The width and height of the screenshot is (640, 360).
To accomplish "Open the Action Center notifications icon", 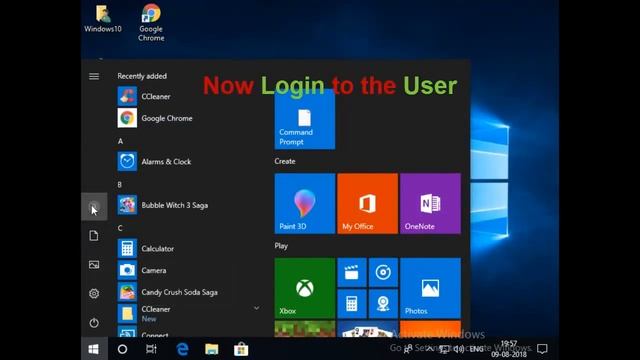I will 542,349.
